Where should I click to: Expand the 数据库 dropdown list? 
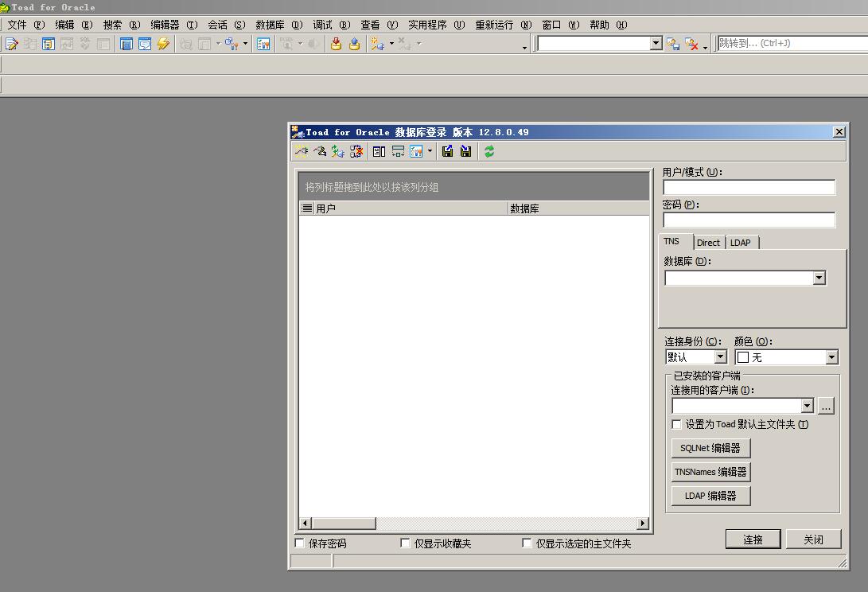coord(819,278)
